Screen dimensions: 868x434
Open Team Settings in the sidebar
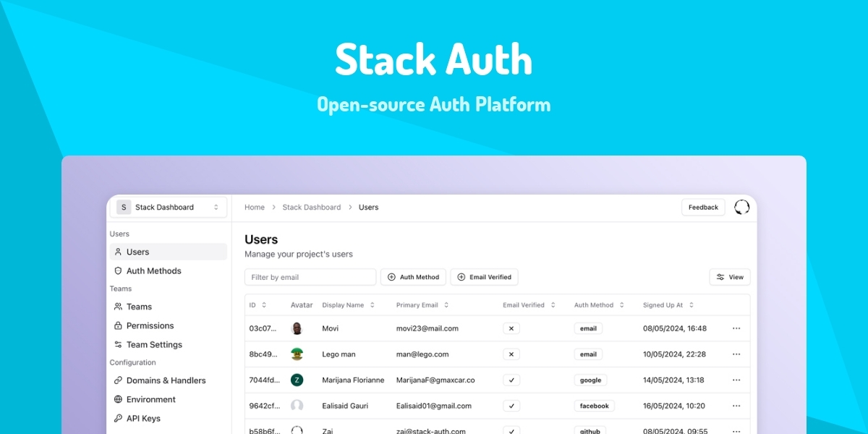pos(168,344)
